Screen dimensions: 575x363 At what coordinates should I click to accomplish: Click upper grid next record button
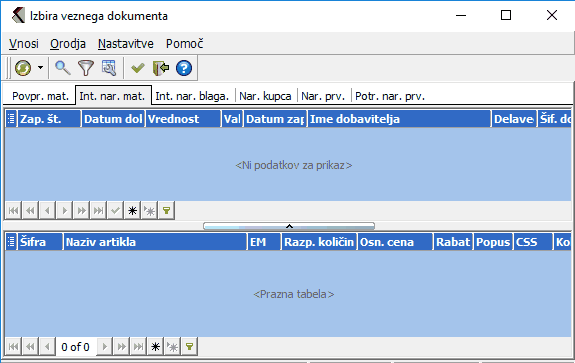pyautogui.click(x=65, y=210)
